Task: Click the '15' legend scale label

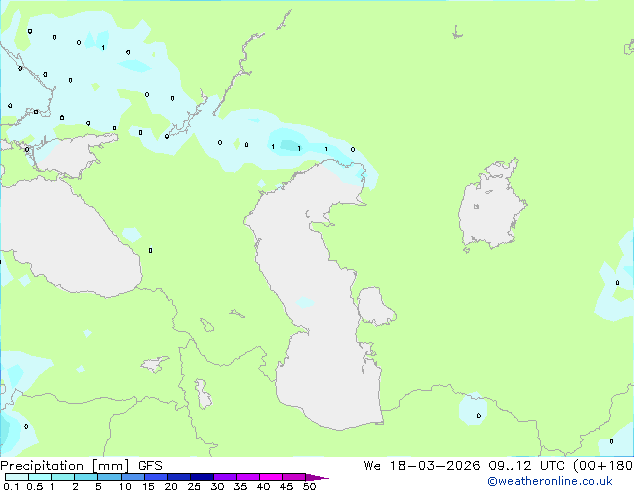Action: 148,486
